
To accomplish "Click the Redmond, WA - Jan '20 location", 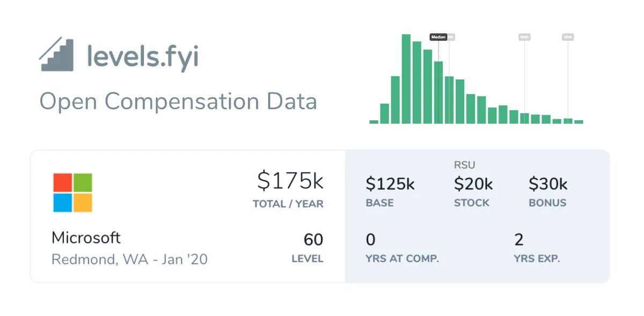I will [x=129, y=260].
